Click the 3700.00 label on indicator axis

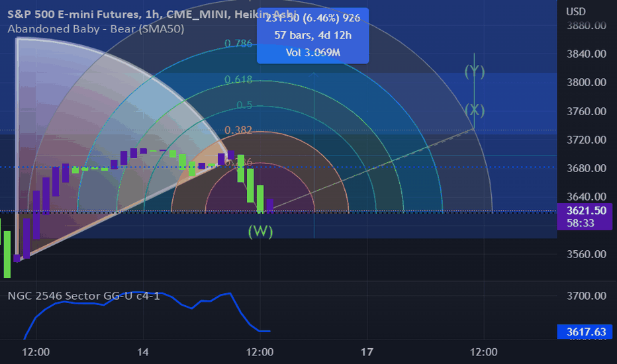[x=587, y=296]
